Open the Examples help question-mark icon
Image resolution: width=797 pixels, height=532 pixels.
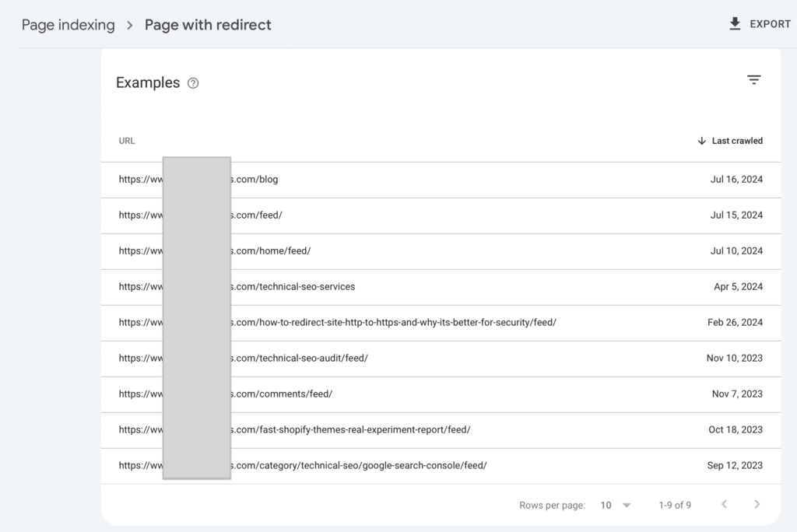point(193,83)
